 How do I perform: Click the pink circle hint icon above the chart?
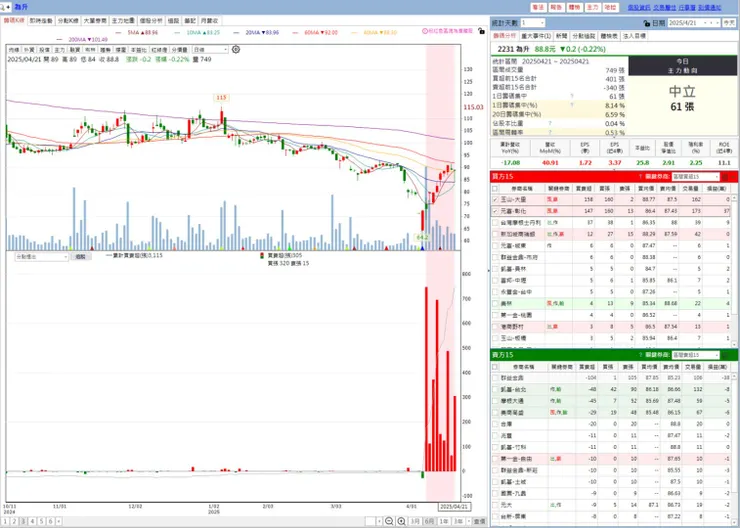(425, 31)
